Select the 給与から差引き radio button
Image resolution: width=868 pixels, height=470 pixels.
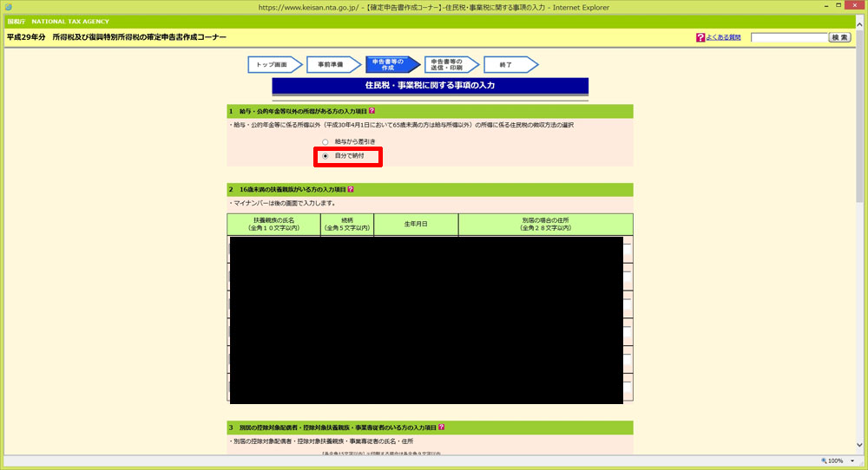[x=325, y=142]
